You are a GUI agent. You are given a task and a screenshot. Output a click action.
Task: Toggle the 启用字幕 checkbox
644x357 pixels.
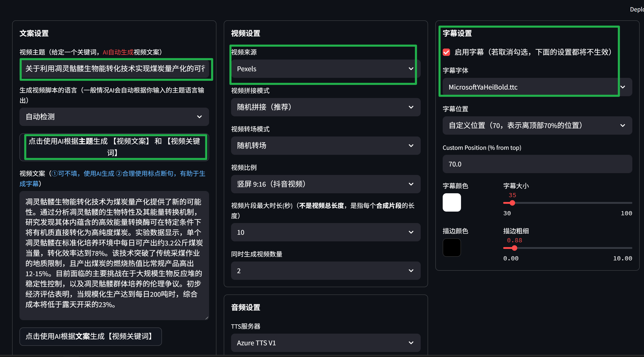click(446, 52)
